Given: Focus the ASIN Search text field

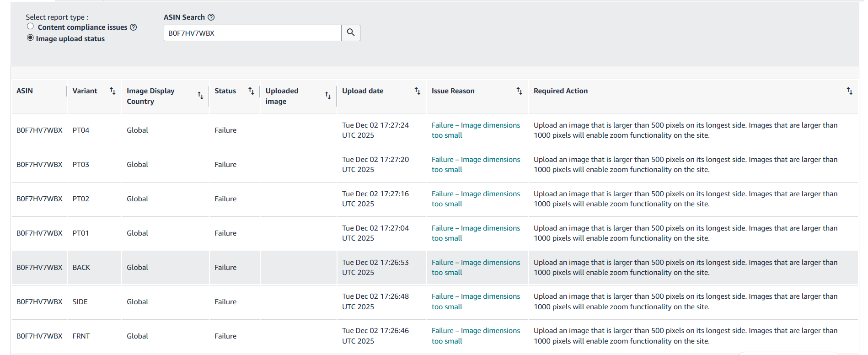Looking at the screenshot, I should click(x=252, y=33).
